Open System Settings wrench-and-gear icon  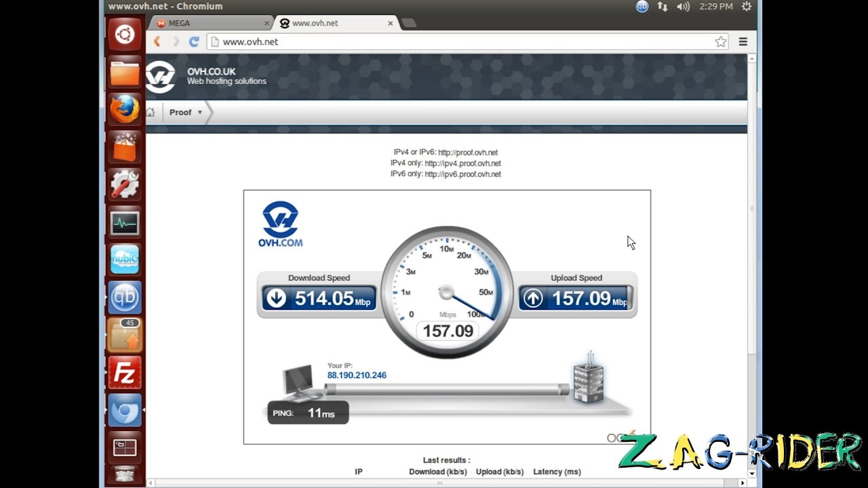125,184
